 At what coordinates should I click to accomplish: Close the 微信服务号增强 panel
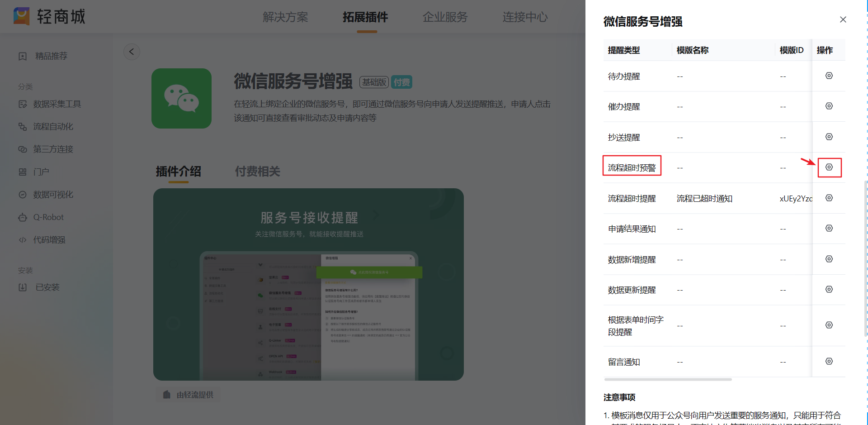point(843,19)
